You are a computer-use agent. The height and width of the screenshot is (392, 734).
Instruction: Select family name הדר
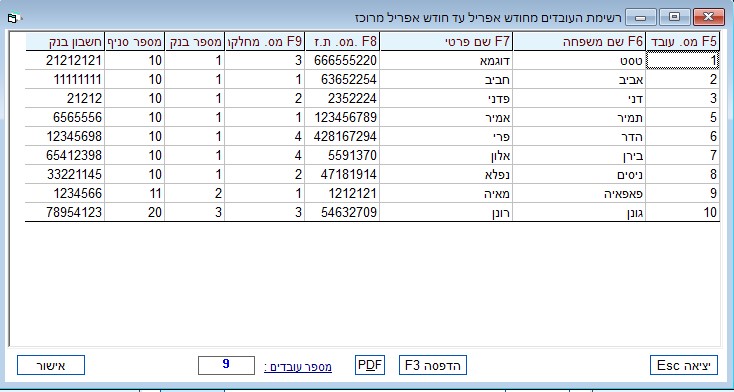tap(580, 136)
